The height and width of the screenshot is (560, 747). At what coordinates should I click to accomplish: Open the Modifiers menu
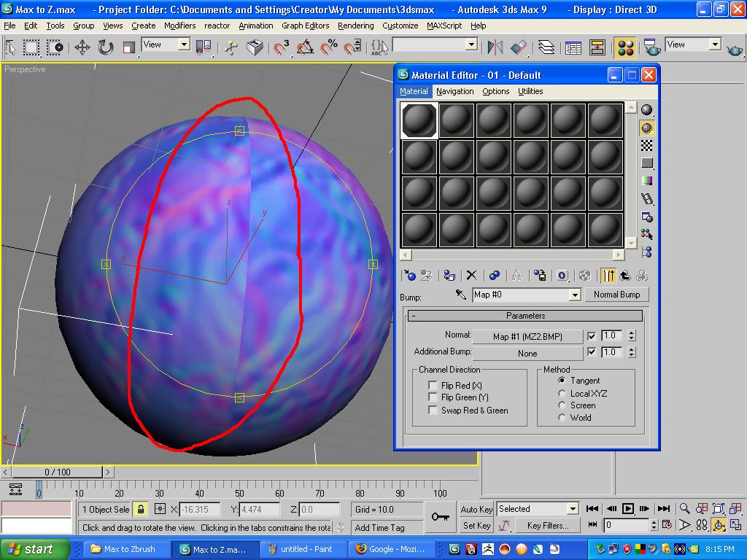coord(179,26)
